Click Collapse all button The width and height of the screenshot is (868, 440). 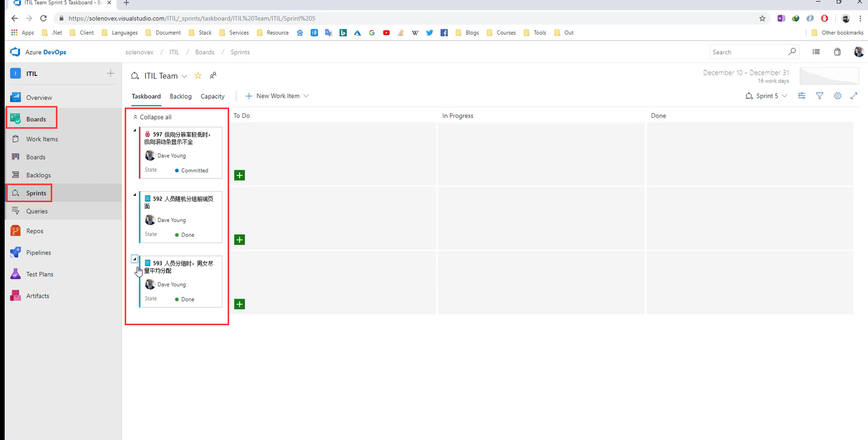[153, 117]
